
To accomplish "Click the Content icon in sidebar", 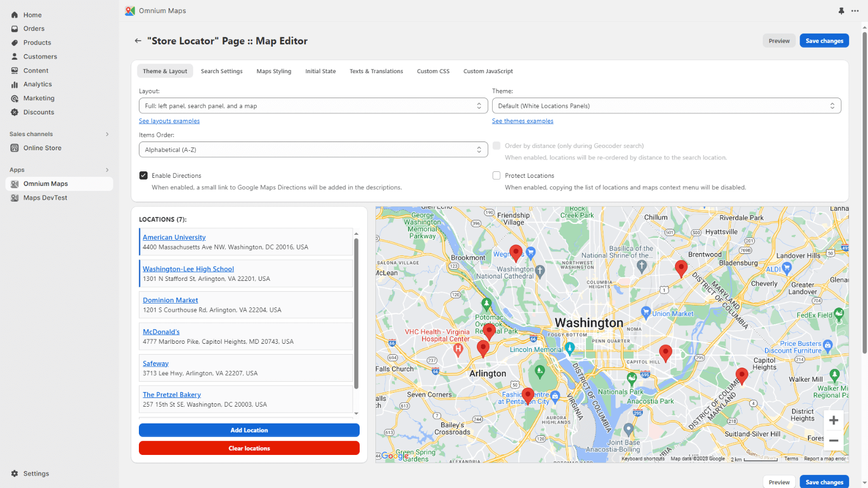I will coord(15,70).
